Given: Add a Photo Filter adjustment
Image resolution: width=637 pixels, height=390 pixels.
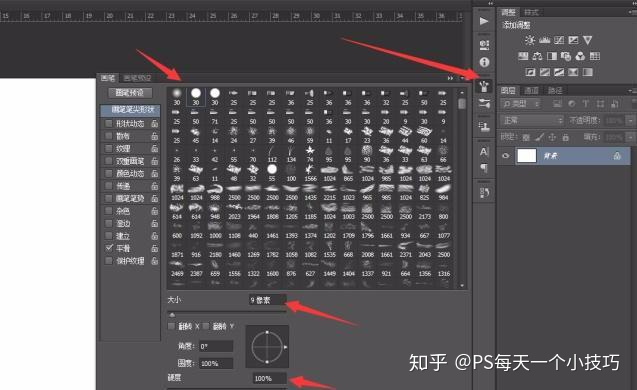Looking at the screenshot, I should [x=566, y=56].
